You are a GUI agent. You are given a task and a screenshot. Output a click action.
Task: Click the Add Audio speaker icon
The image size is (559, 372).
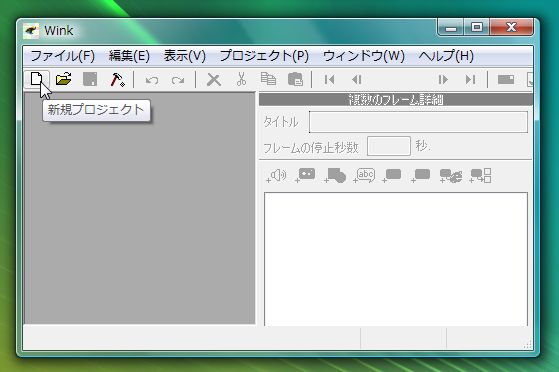(x=276, y=176)
